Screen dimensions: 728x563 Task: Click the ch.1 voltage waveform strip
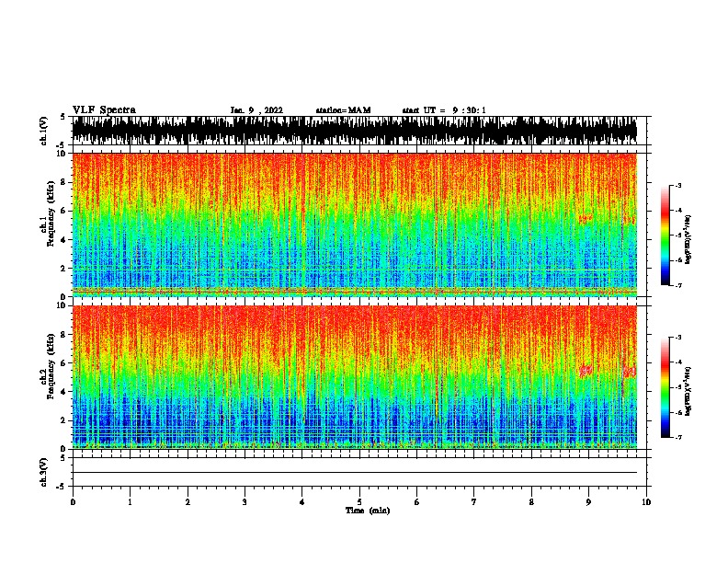tap(354, 131)
